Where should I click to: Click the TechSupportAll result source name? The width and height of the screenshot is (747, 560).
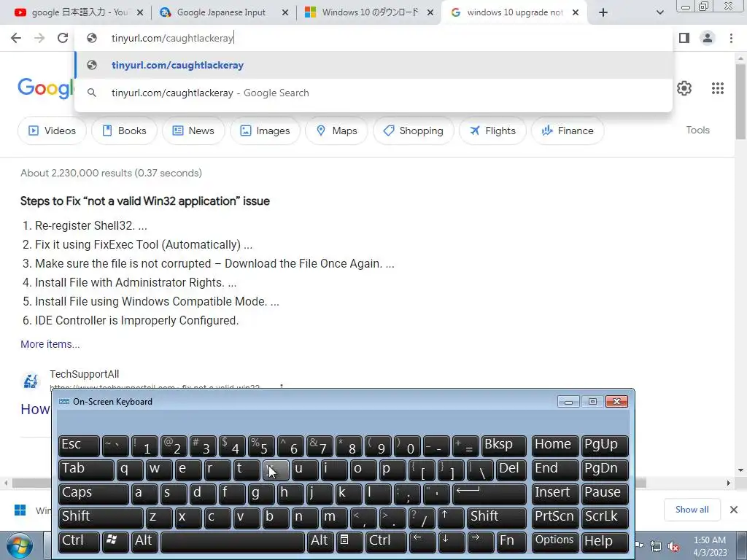(85, 374)
